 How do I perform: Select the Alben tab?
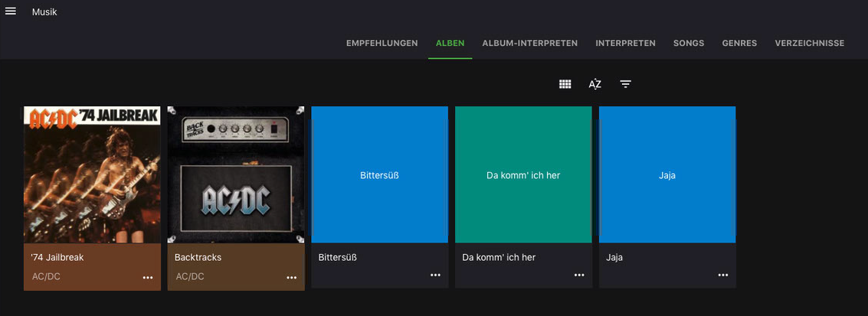[450, 43]
